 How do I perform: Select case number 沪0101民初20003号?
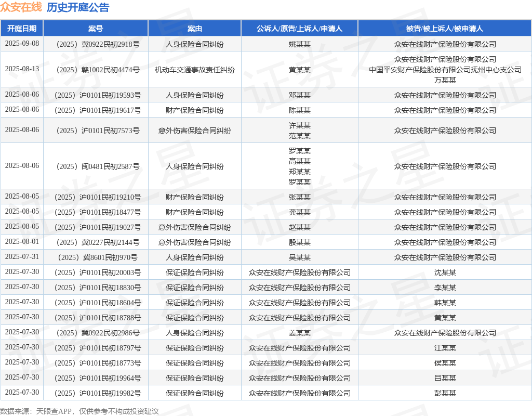(x=98, y=272)
